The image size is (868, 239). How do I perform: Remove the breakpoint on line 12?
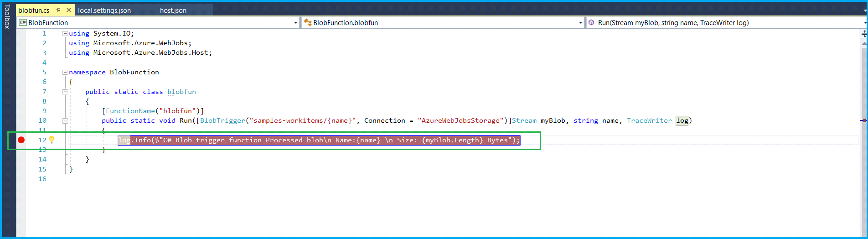pyautogui.click(x=21, y=140)
